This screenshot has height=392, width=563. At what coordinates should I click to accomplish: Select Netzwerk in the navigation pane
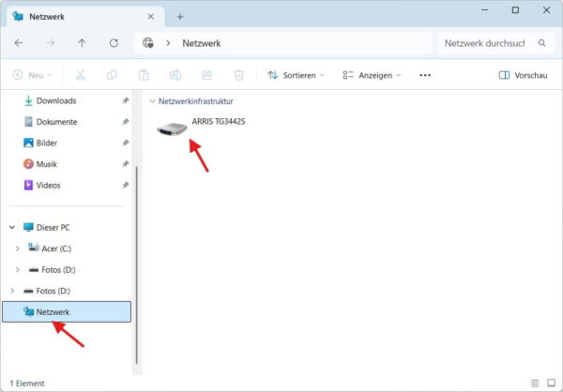[67, 311]
